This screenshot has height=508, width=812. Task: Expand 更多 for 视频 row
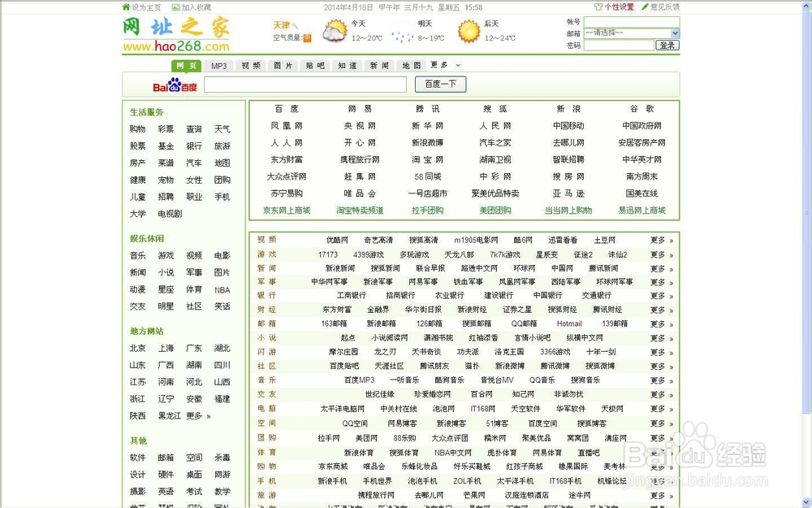pos(662,240)
